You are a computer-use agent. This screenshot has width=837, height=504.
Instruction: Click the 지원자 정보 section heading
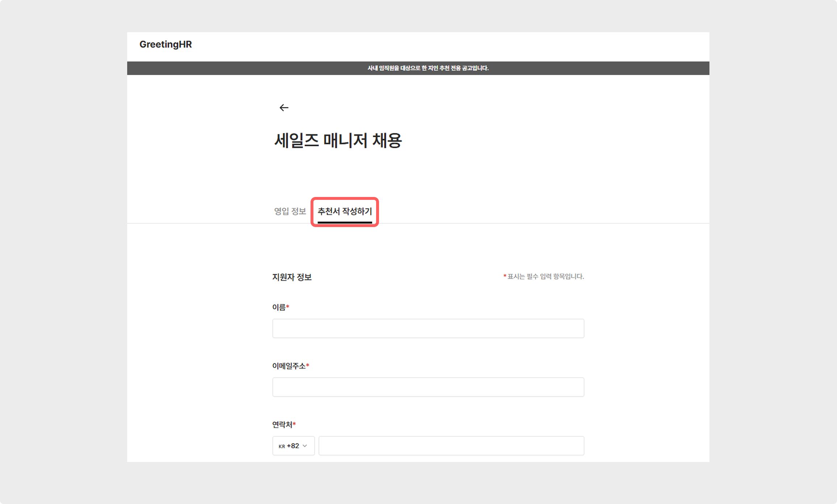point(292,277)
